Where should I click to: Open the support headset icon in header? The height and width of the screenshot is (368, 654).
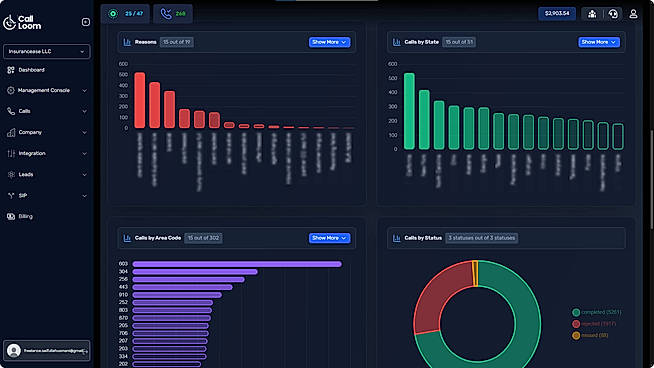tap(613, 14)
